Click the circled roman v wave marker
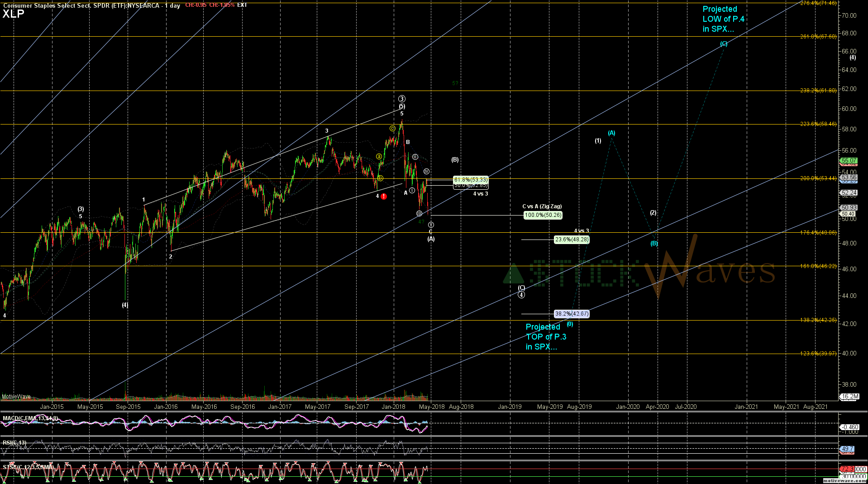Image resolution: width=868 pixels, height=484 pixels. point(431,225)
